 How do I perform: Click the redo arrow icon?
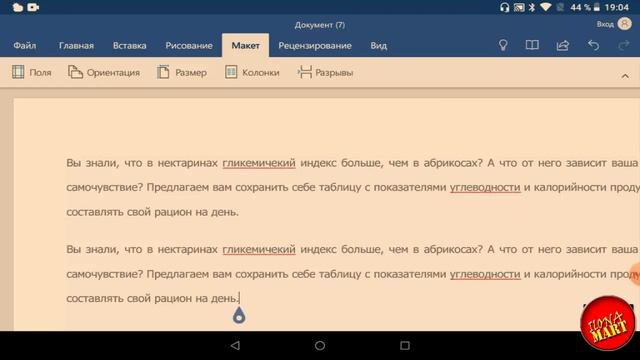click(624, 45)
